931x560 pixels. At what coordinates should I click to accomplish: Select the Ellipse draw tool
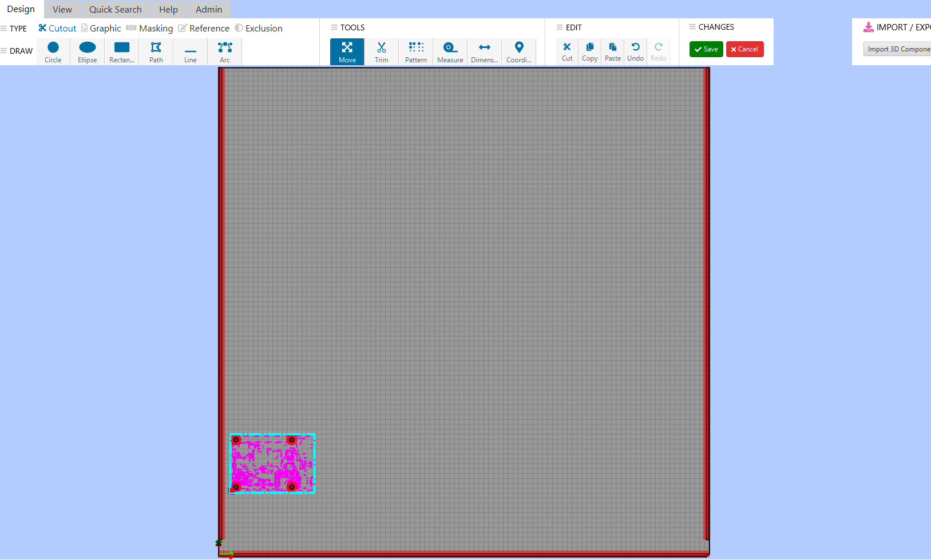pyautogui.click(x=88, y=52)
